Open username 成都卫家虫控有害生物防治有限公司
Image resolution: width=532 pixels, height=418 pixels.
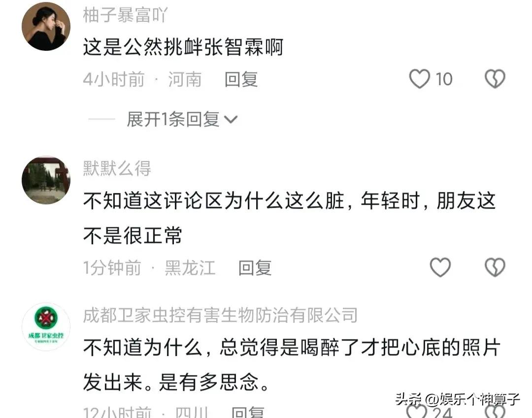click(x=221, y=315)
